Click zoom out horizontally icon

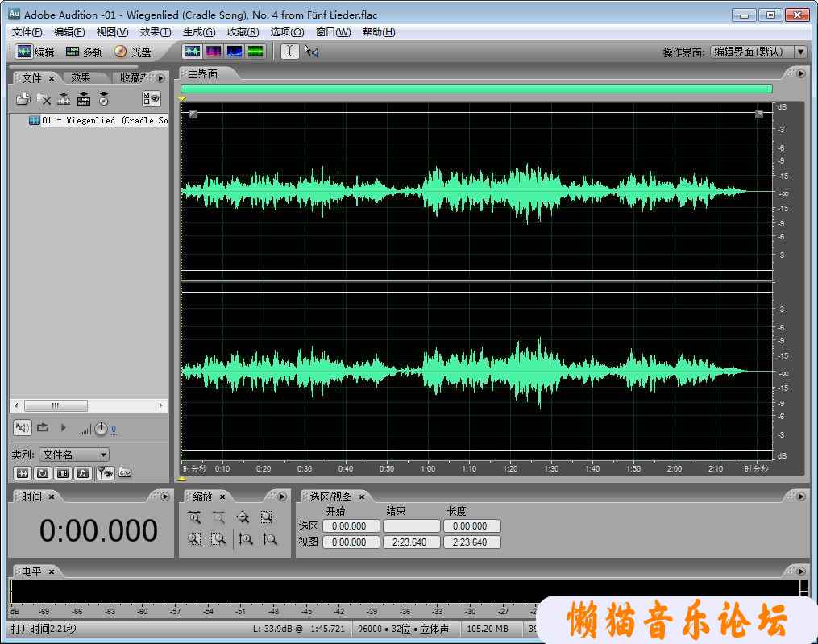[x=218, y=517]
